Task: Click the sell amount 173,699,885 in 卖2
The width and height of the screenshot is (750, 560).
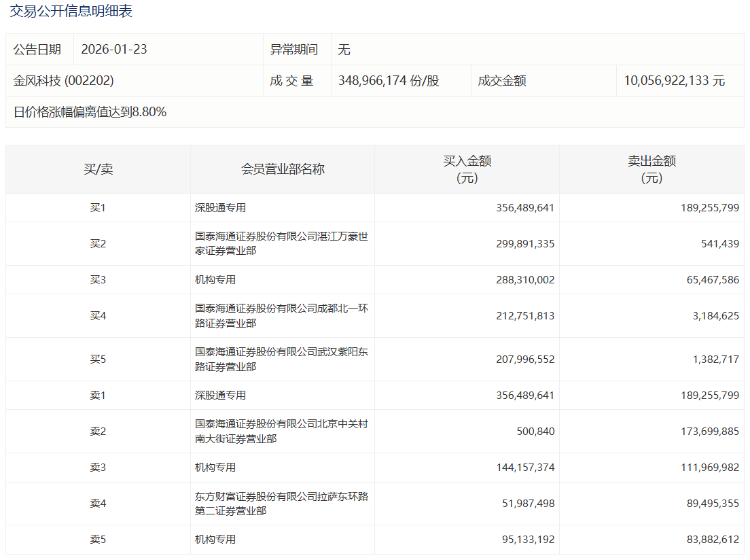Action: coord(710,432)
